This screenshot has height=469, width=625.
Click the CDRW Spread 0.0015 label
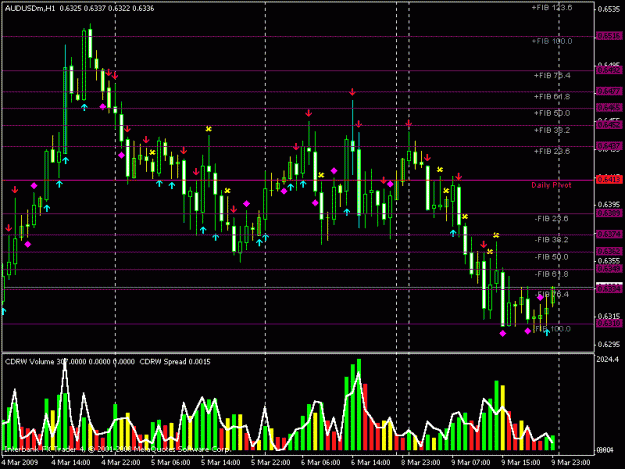[175, 362]
